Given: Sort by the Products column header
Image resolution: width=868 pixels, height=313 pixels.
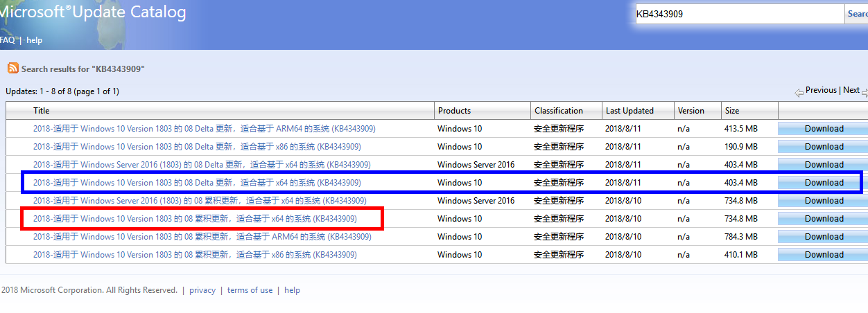Looking at the screenshot, I should point(454,111).
